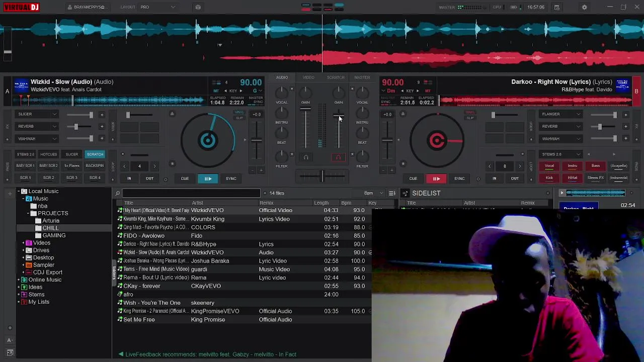The width and height of the screenshot is (644, 362).
Task: Open REVERB effect dropdown on deck A
Action: 37,126
